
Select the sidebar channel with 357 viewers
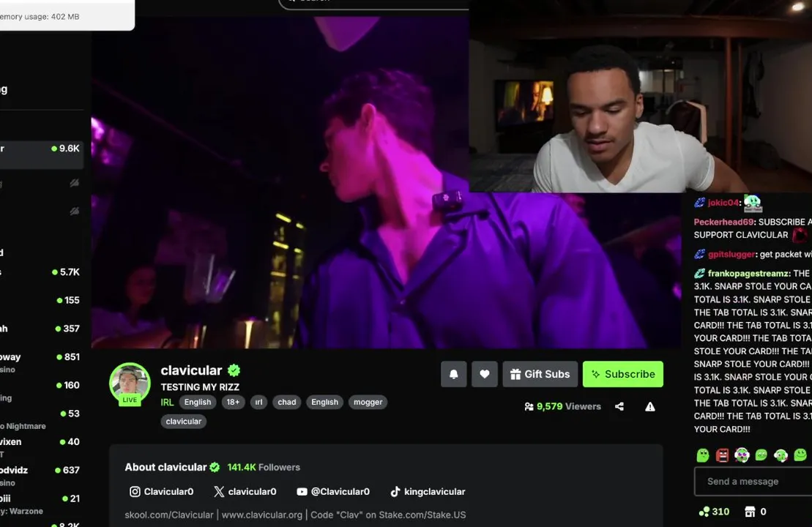click(x=42, y=329)
